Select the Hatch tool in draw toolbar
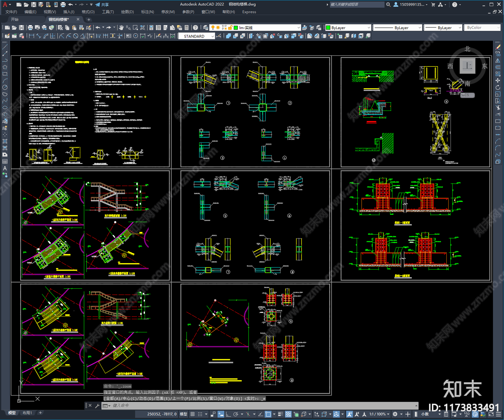This screenshot has height=420, width=504. click(5, 141)
